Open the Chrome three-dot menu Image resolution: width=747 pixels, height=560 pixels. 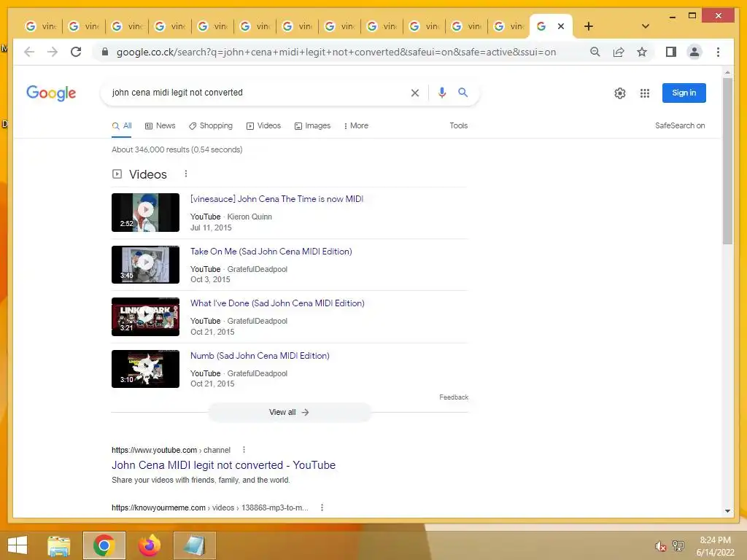coord(718,52)
